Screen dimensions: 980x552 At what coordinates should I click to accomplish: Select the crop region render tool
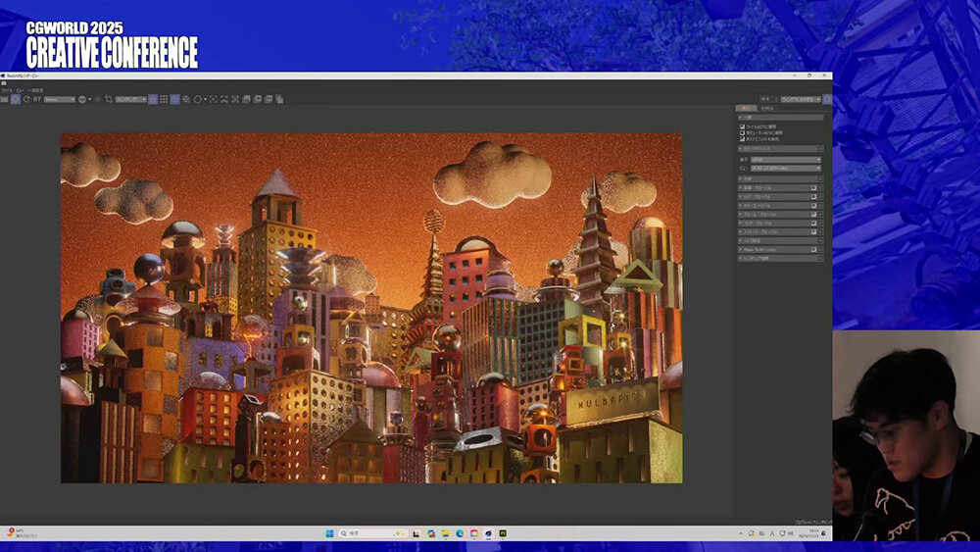110,99
